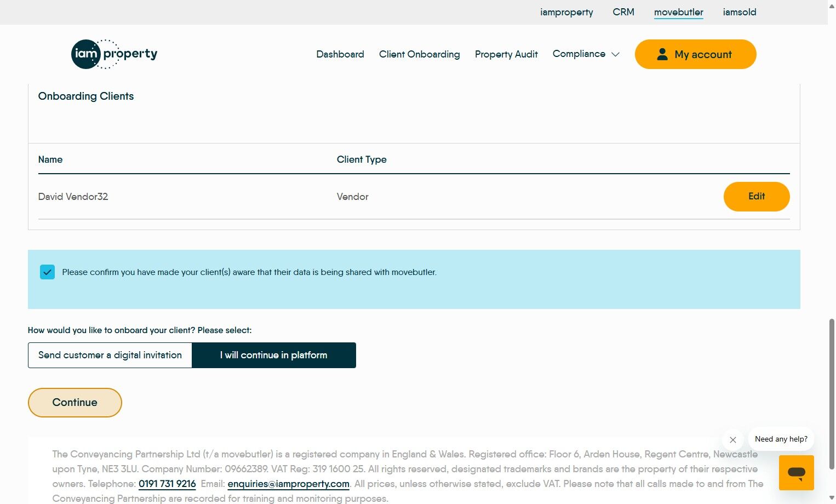Go to the Dashboard menu item

click(x=340, y=54)
